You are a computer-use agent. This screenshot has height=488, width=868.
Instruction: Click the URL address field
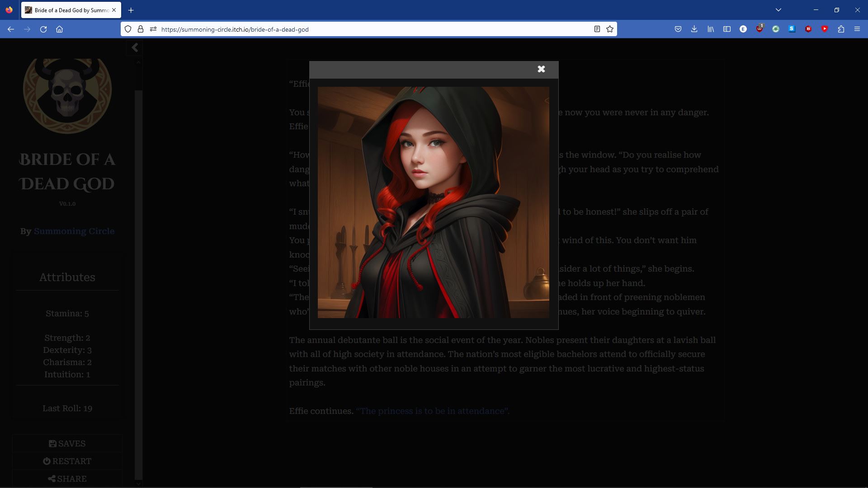pos(362,29)
